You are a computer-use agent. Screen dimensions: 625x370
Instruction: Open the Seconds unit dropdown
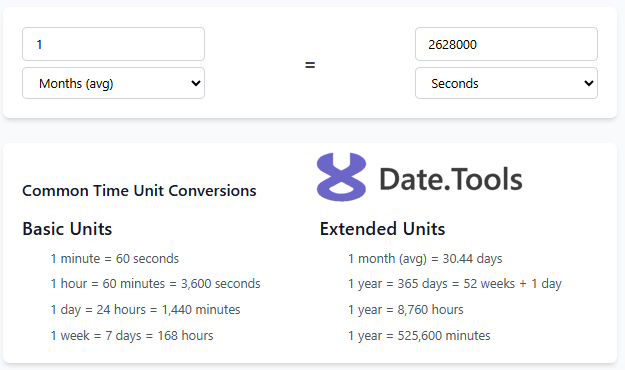[506, 83]
